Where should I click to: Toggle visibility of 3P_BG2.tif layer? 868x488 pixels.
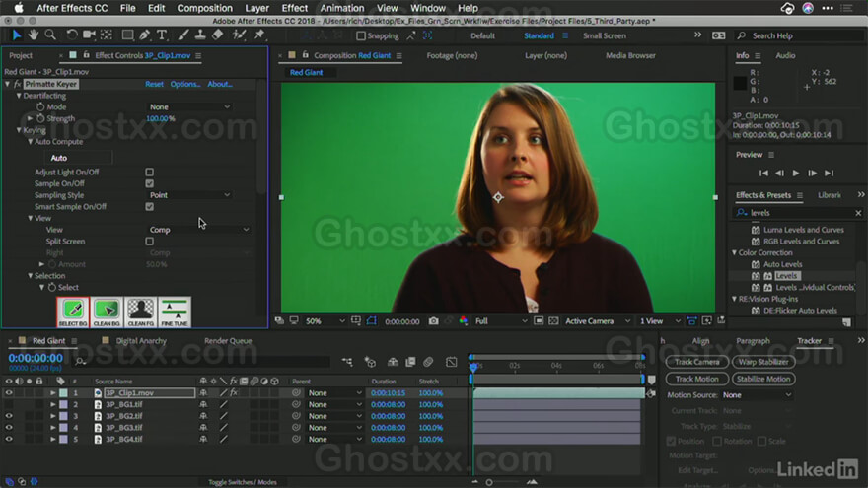[x=9, y=416]
